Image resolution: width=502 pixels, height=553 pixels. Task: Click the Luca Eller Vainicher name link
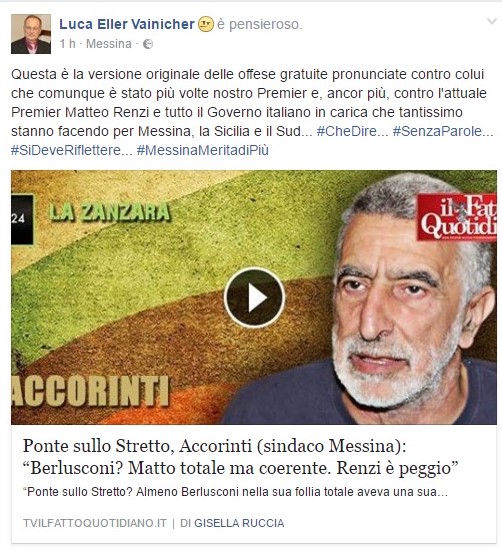tap(127, 24)
